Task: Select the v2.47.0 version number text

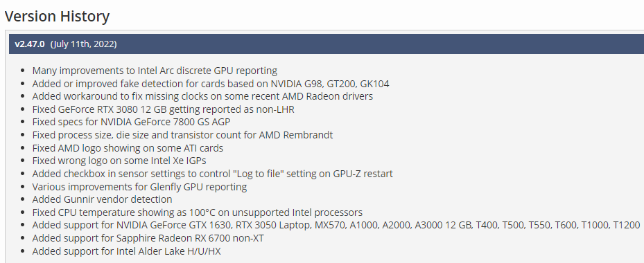Action: [x=30, y=44]
